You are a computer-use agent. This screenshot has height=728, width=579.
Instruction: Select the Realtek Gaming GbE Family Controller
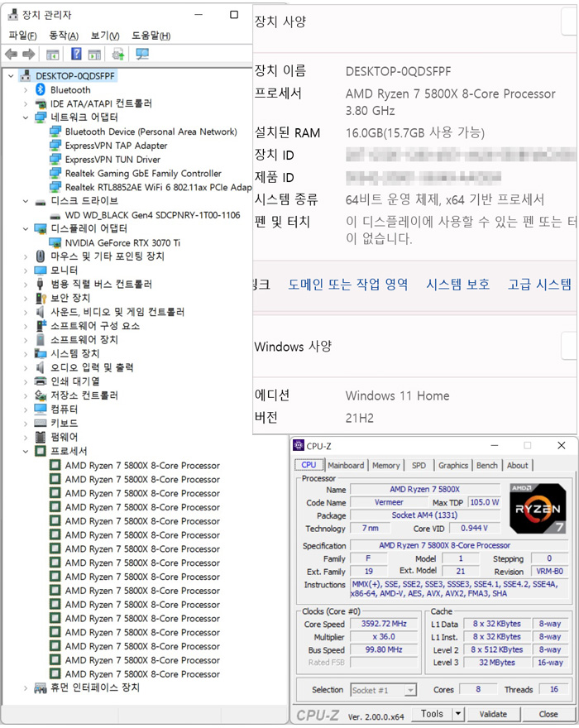(x=143, y=174)
